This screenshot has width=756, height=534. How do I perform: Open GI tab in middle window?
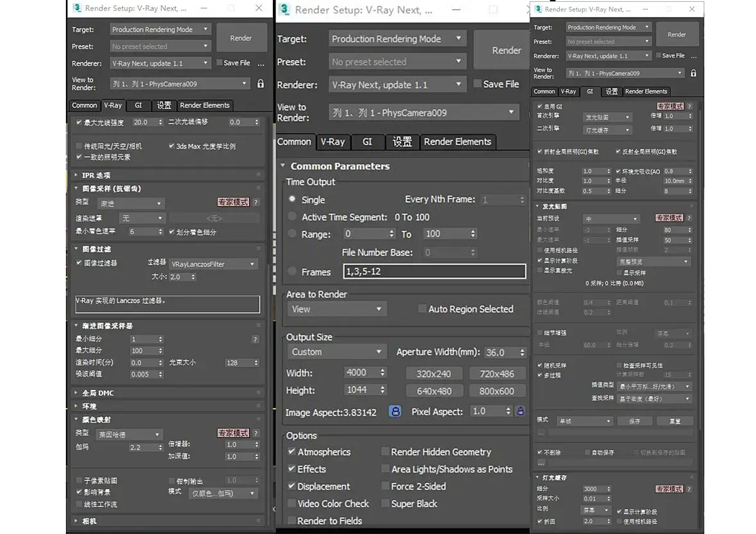pyautogui.click(x=367, y=142)
